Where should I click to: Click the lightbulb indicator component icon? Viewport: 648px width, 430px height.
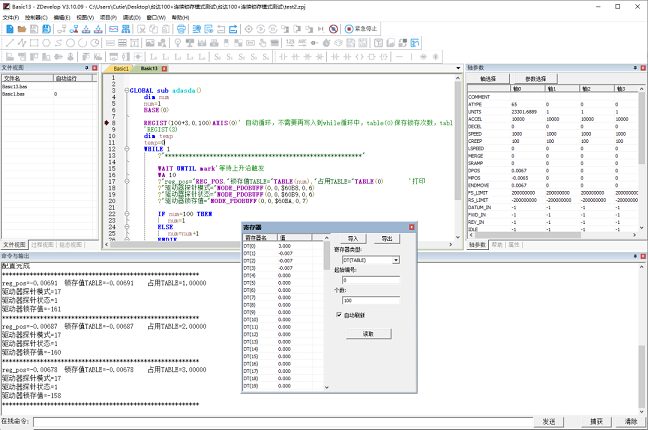point(178,43)
